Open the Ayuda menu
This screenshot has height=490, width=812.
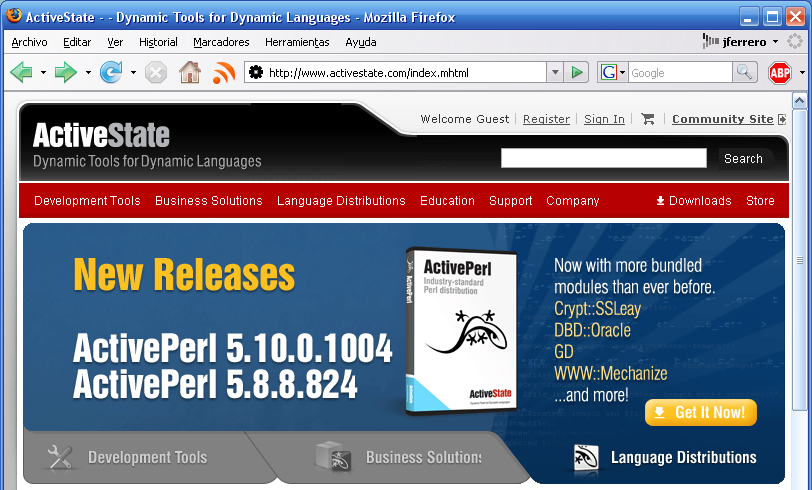[x=361, y=42]
